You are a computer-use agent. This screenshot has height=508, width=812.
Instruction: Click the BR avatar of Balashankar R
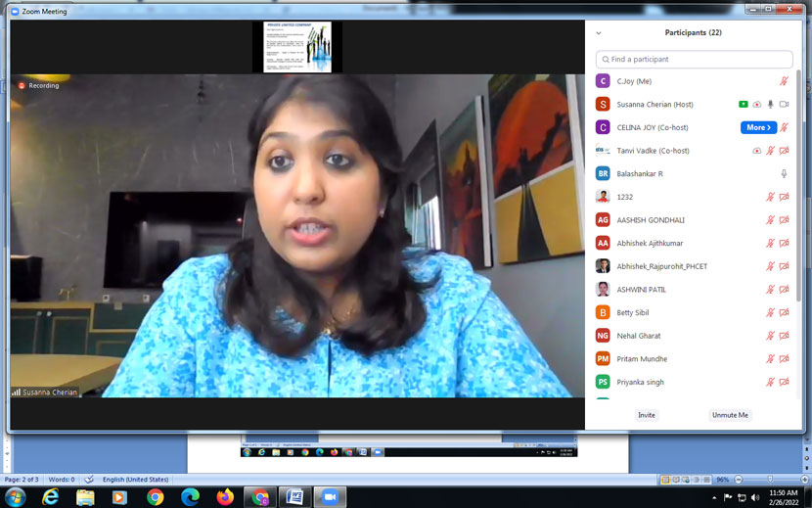click(x=603, y=173)
